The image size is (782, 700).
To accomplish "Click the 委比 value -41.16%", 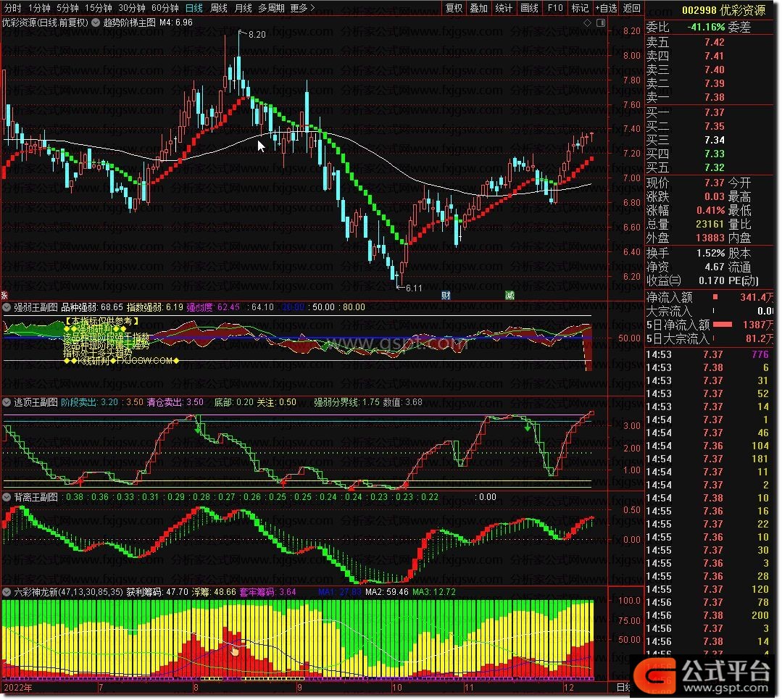I will (706, 27).
